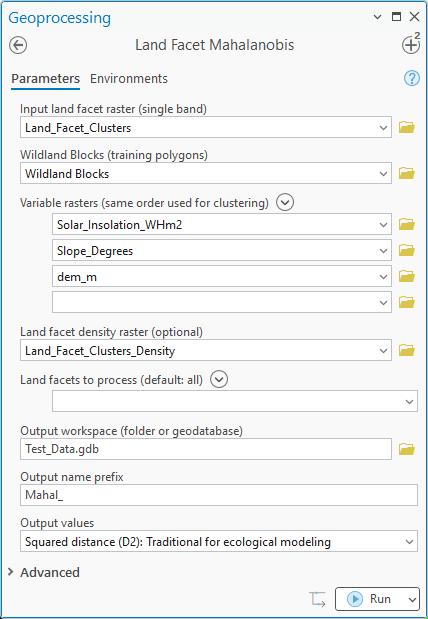Click the Geoprocessing pane title
This screenshot has height=619, width=428.
(x=60, y=18)
